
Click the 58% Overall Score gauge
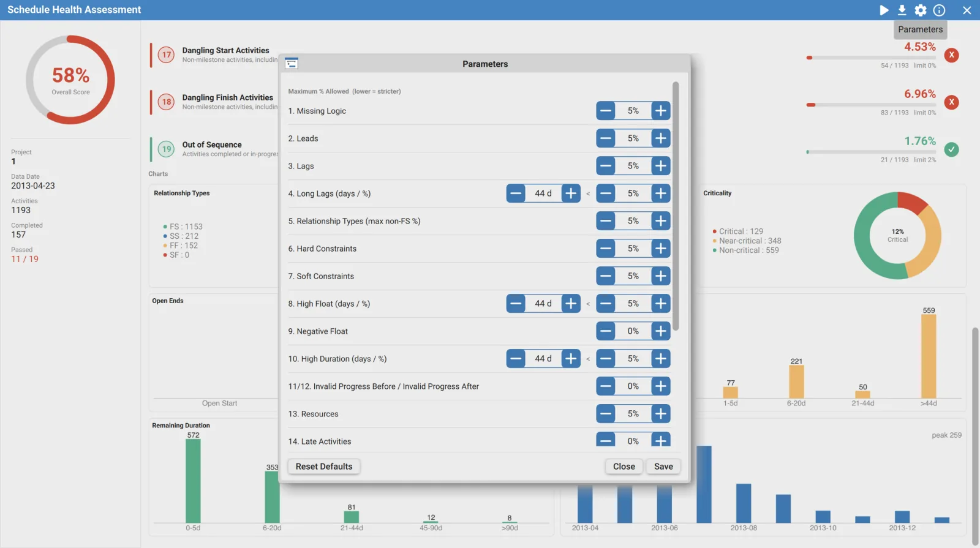(70, 80)
